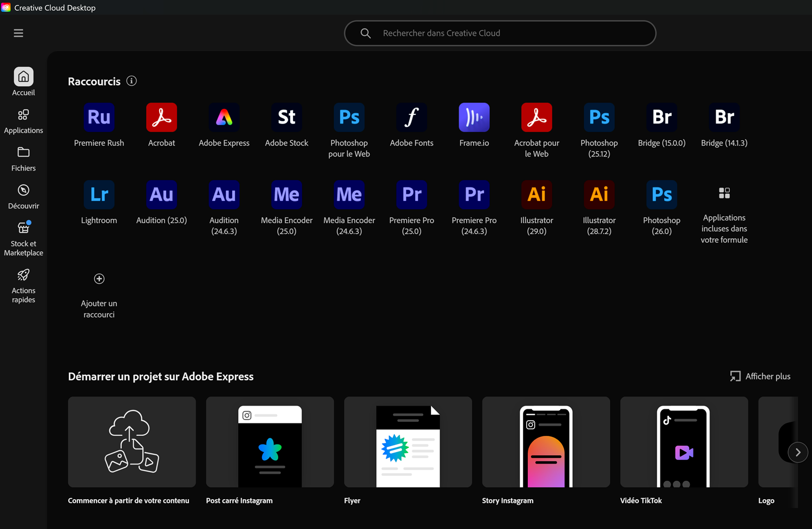Choose the Story Instagram template
The height and width of the screenshot is (529, 812).
[546, 442]
